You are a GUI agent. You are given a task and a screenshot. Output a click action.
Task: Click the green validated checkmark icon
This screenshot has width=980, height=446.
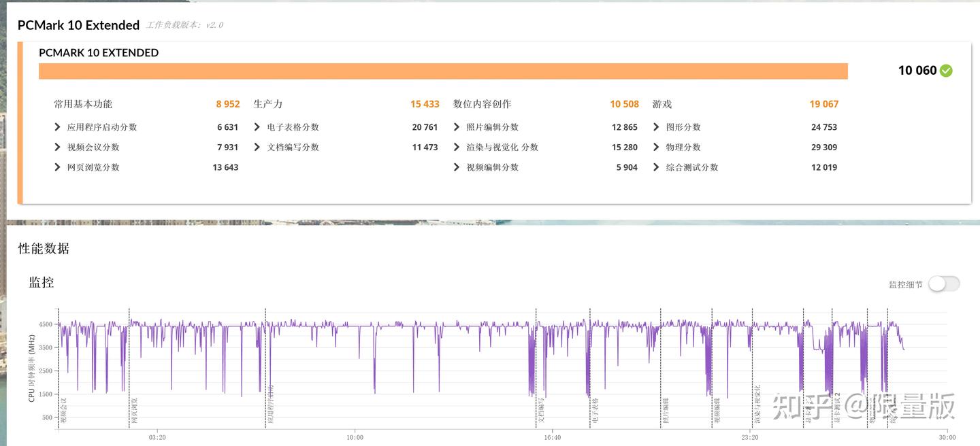tap(946, 71)
